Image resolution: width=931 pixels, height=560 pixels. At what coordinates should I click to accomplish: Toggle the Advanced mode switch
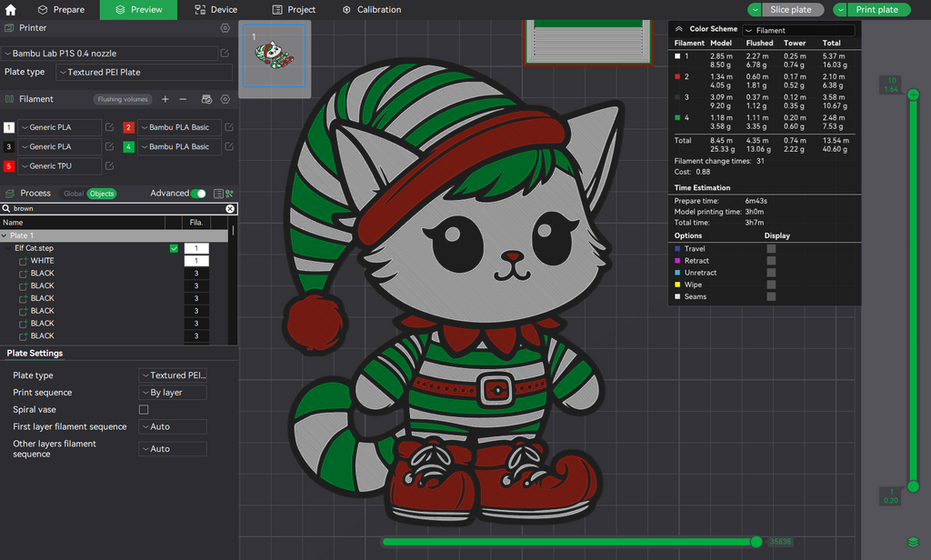pos(199,194)
